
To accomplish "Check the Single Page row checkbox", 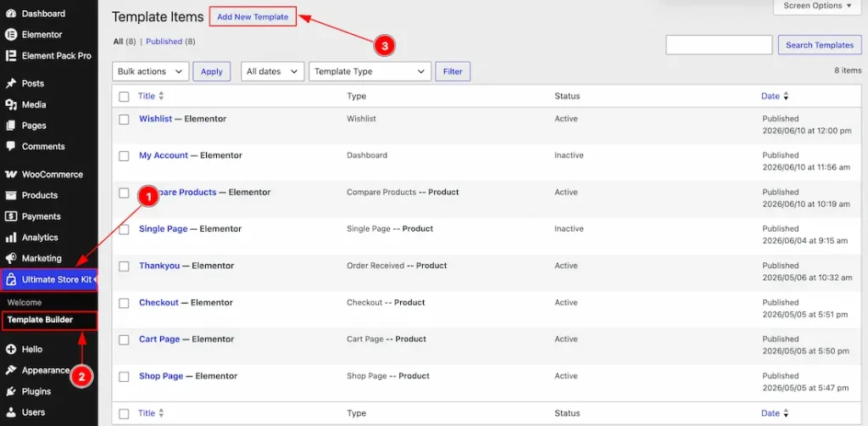I will pos(124,229).
